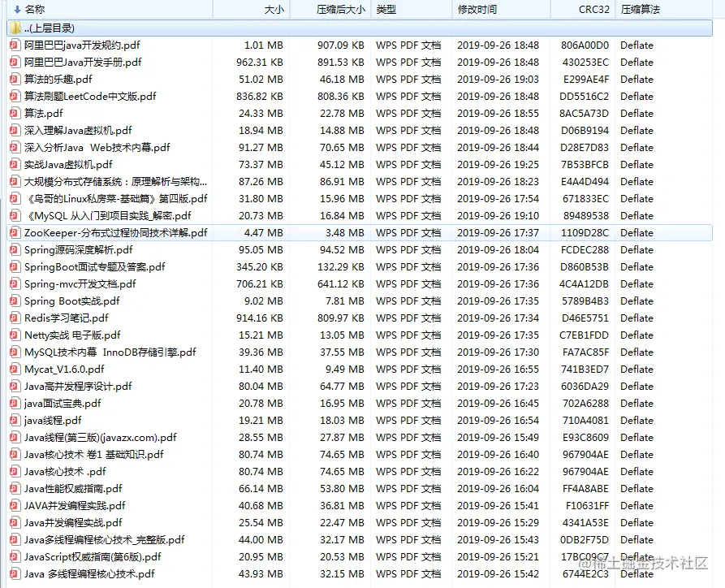Image resolution: width=725 pixels, height=588 pixels.
Task: Click size value 962.31 KB
Action: [260, 62]
